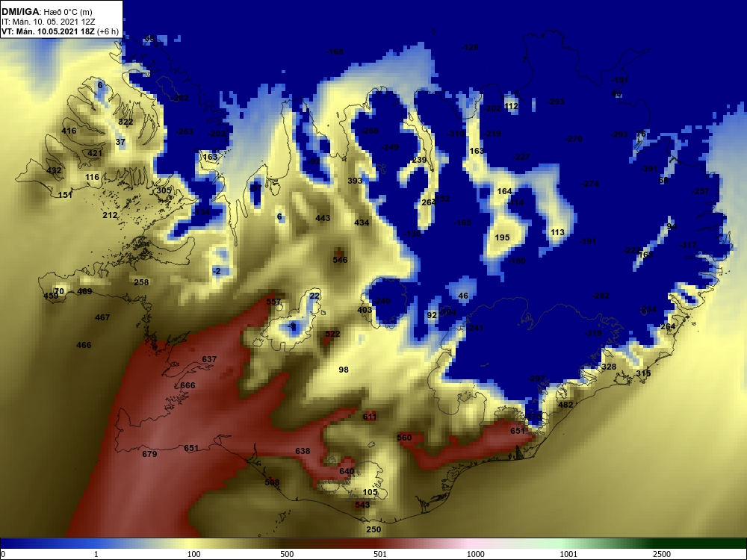This screenshot has width=747, height=560.
Task: Click the map value '557'
Action: (x=273, y=302)
